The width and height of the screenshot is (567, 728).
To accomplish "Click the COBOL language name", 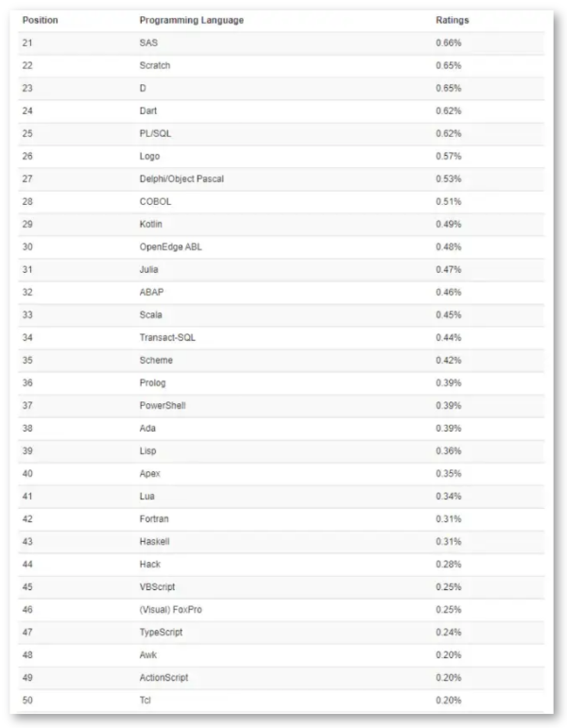I will tap(155, 201).
